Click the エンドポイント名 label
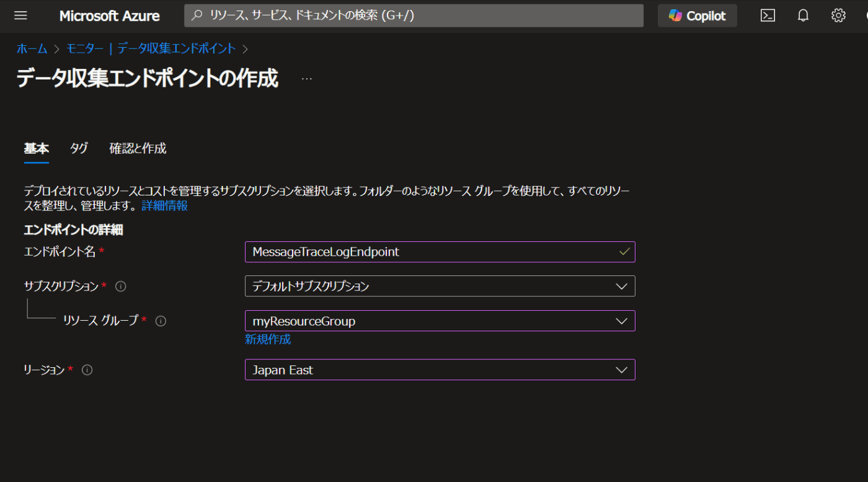Viewport: 868px width, 482px height. [60, 251]
